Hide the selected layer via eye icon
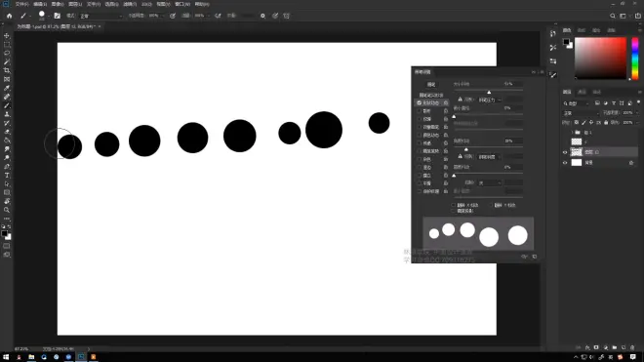This screenshot has height=362, width=644. 565,152
